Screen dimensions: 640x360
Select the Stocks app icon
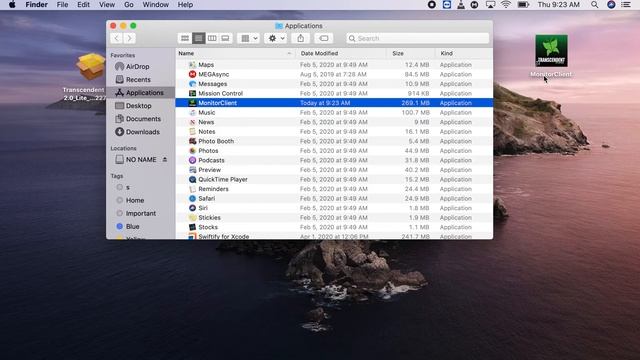point(192,227)
